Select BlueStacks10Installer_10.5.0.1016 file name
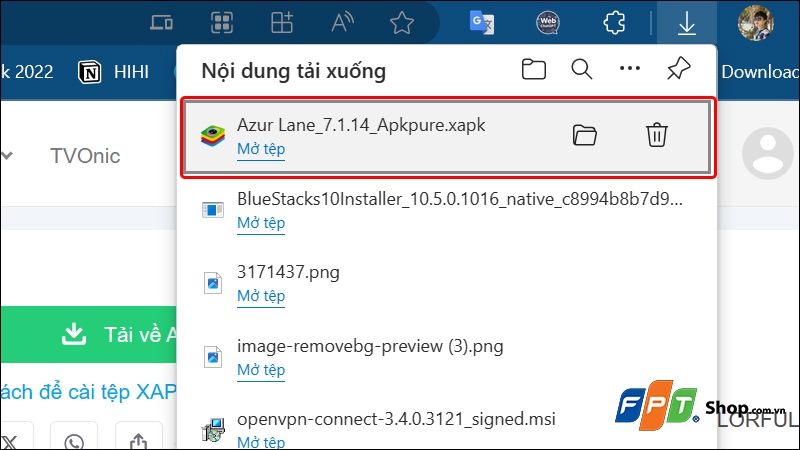 (x=460, y=199)
